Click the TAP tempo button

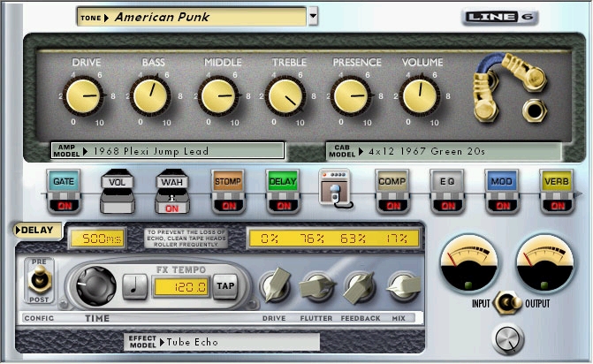point(225,286)
